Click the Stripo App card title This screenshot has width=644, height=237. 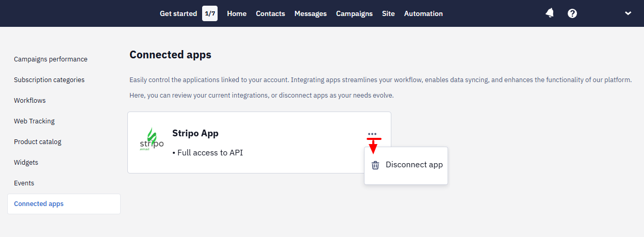coord(195,133)
